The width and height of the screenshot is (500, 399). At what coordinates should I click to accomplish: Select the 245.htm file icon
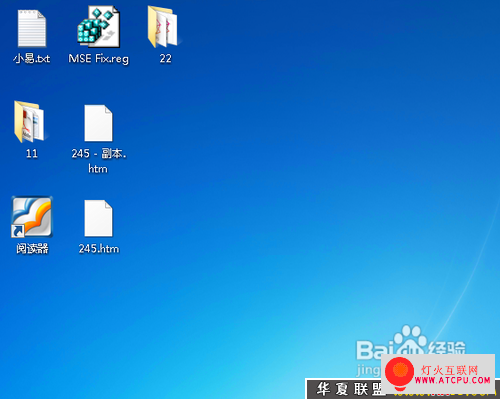(98, 218)
